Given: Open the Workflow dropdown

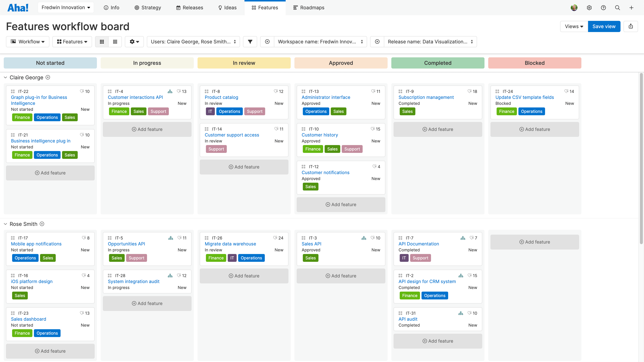Looking at the screenshot, I should point(28,42).
